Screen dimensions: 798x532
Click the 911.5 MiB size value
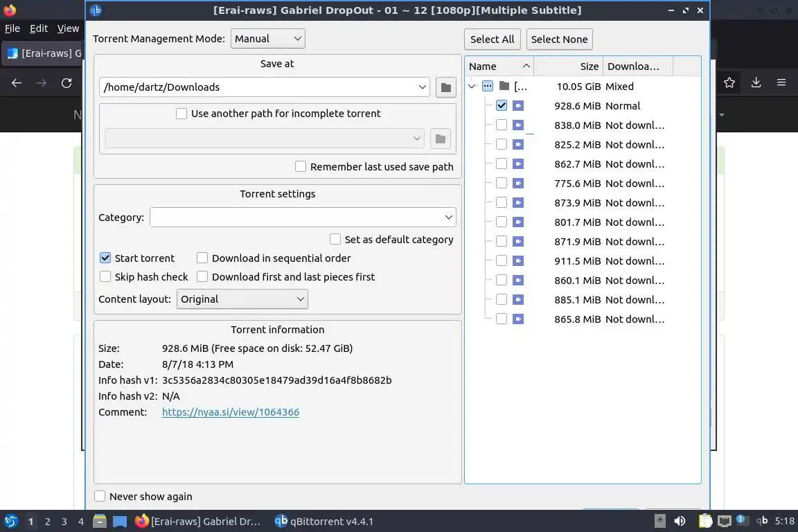coord(578,261)
